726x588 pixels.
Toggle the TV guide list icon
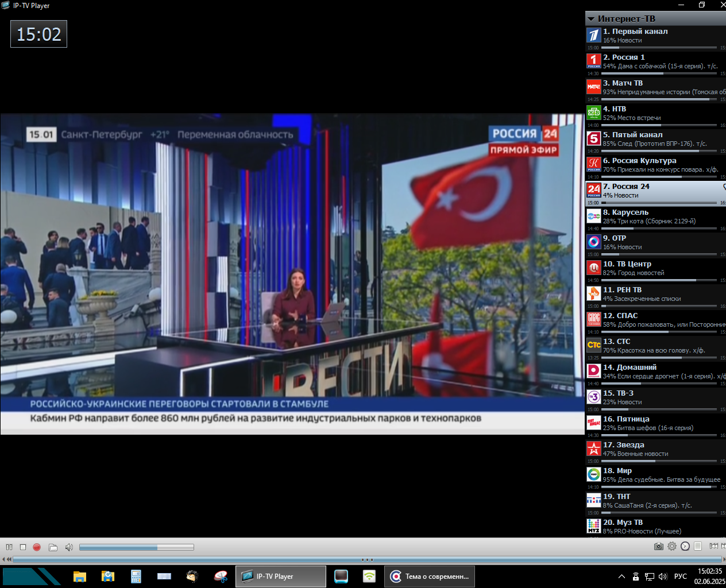[698, 546]
